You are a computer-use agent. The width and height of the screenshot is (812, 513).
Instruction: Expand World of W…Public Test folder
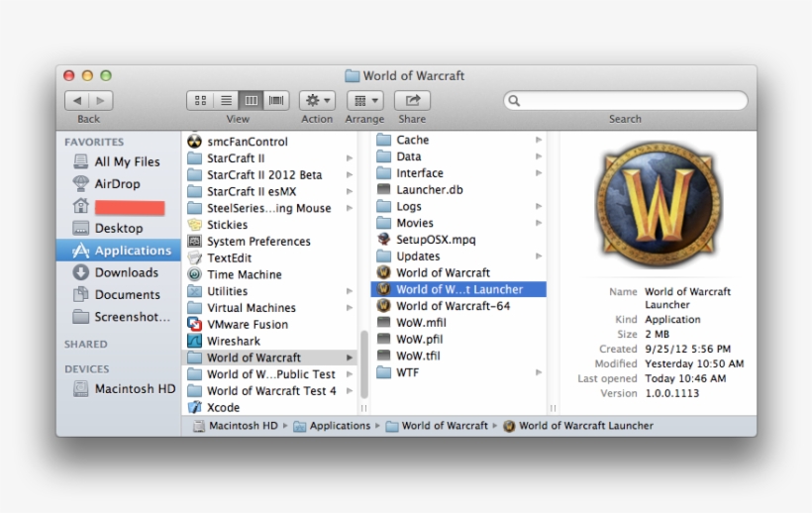point(350,374)
